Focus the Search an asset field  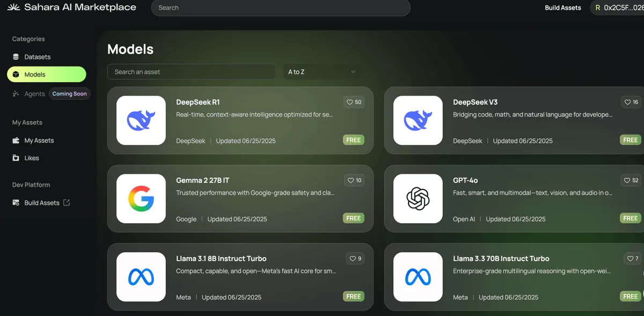click(x=192, y=72)
